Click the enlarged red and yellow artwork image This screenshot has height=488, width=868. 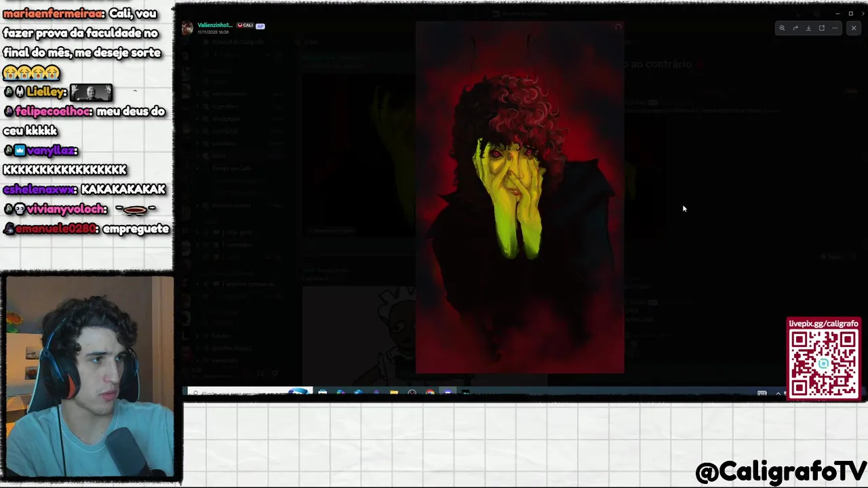click(519, 197)
